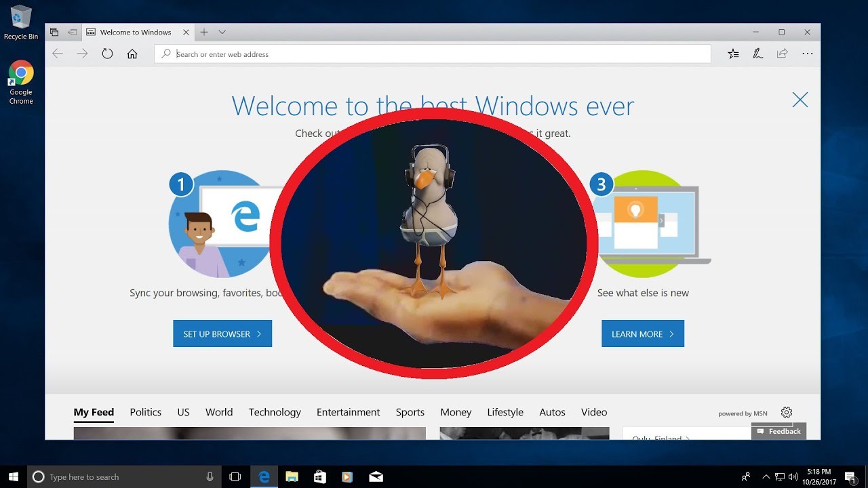The height and width of the screenshot is (488, 868).
Task: Activate the Cortana microphone icon
Action: click(210, 476)
